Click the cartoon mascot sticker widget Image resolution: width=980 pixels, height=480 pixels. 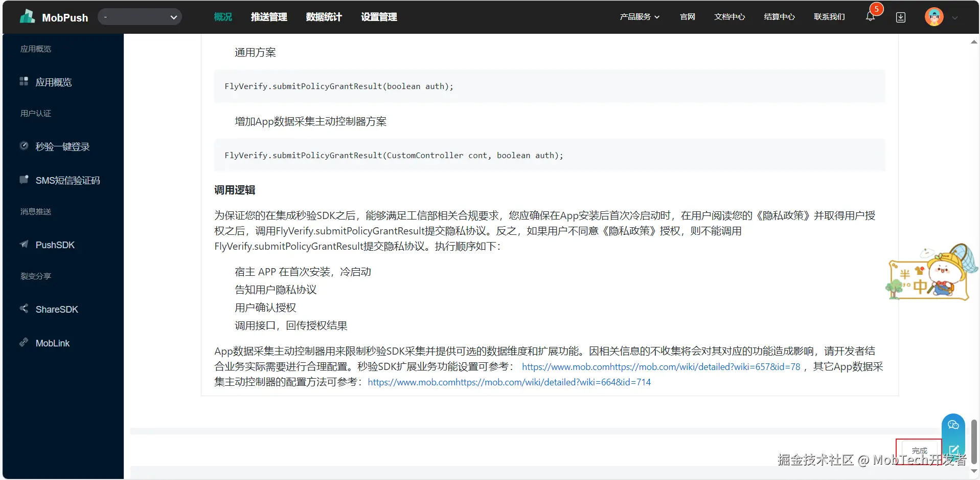click(931, 272)
